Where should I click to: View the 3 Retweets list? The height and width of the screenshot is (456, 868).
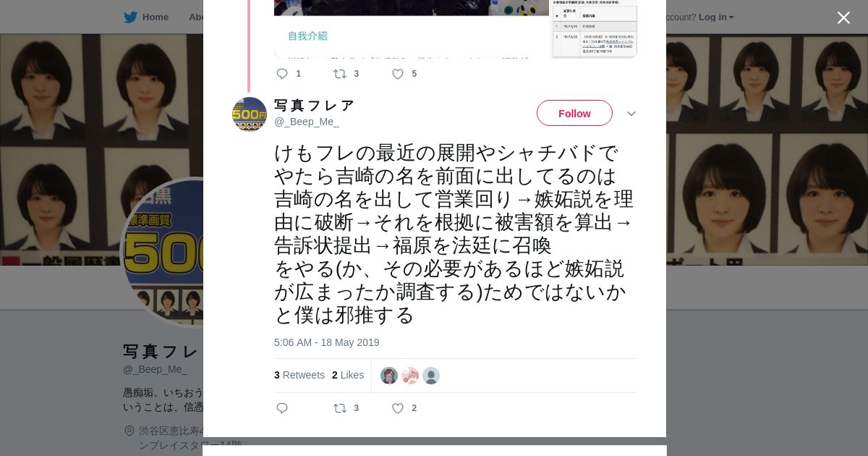[x=299, y=375]
